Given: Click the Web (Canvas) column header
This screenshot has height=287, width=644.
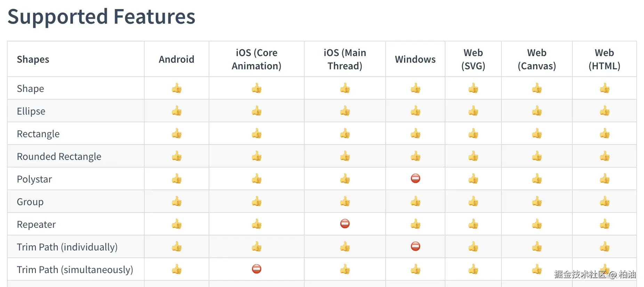Looking at the screenshot, I should (537, 59).
